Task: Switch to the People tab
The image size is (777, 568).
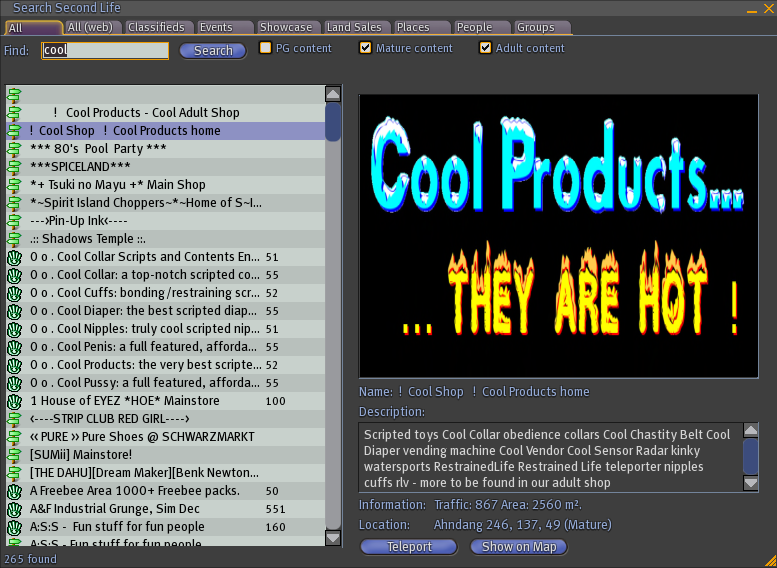Action: 482,27
